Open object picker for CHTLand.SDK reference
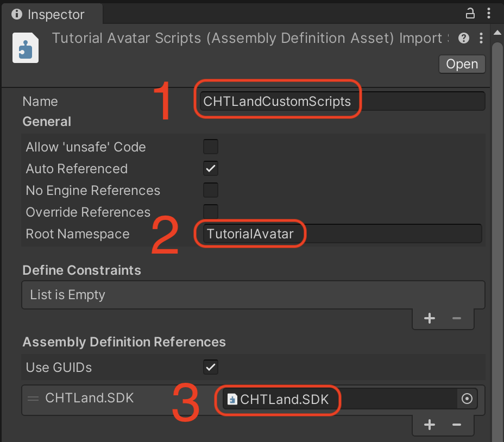The width and height of the screenshot is (504, 442). click(x=467, y=400)
